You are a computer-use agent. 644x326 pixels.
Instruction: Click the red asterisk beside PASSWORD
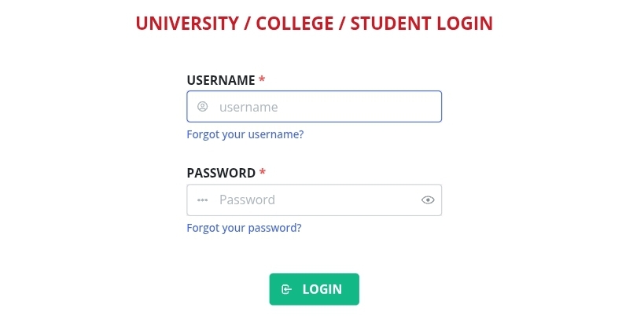pyautogui.click(x=263, y=173)
